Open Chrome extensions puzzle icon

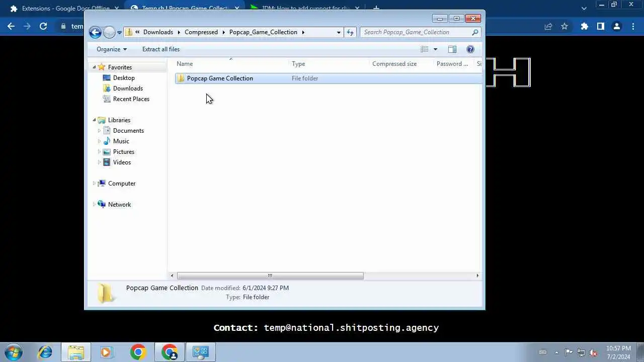[584, 26]
